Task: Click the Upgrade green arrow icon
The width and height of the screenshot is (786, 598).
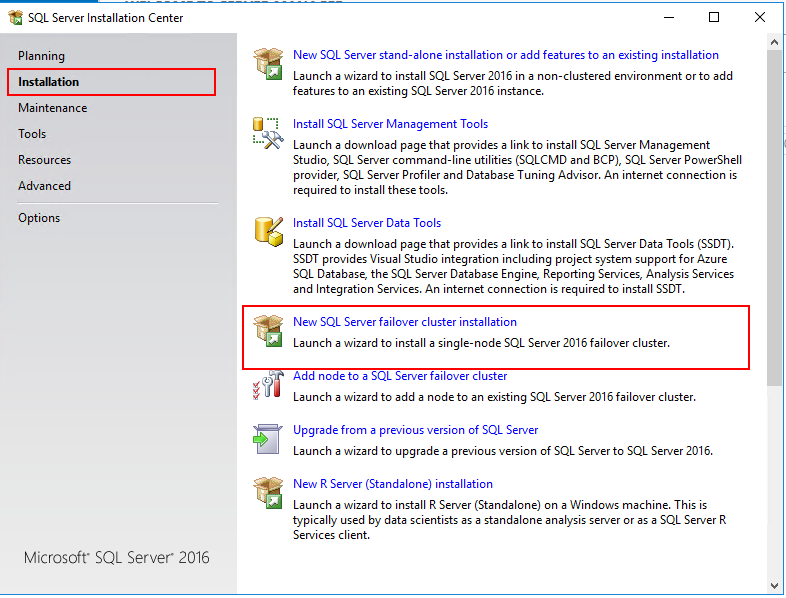Action: (268, 439)
